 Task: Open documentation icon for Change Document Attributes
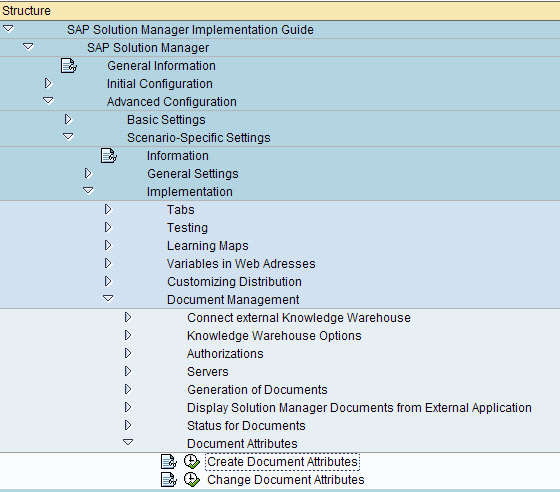pyautogui.click(x=169, y=480)
